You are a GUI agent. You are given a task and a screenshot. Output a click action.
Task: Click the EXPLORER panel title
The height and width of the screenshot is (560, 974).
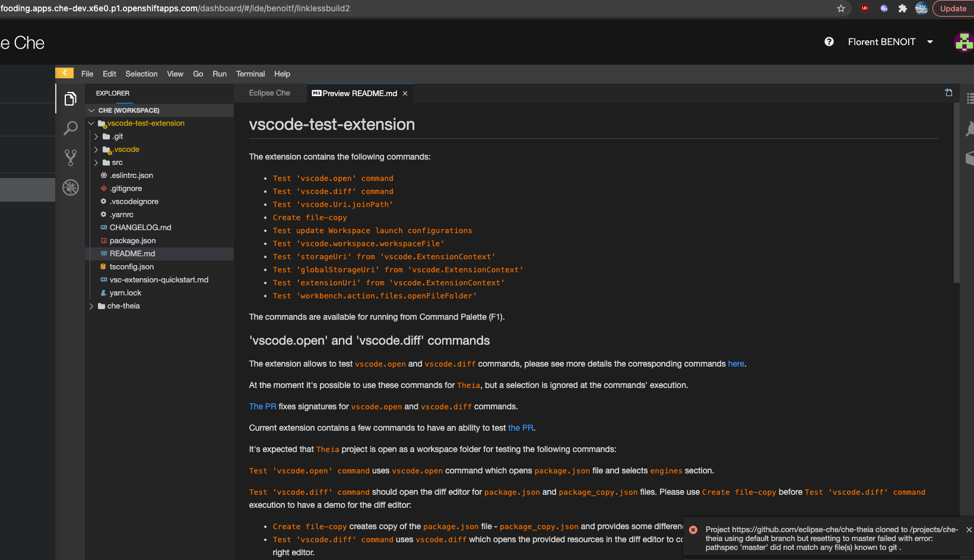pyautogui.click(x=113, y=93)
